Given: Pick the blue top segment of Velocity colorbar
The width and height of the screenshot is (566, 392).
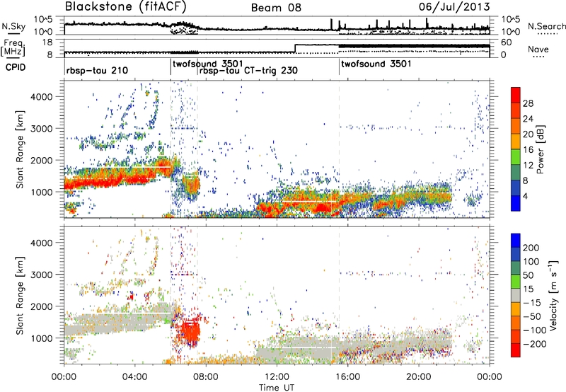Looking at the screenshot, I should [516, 241].
